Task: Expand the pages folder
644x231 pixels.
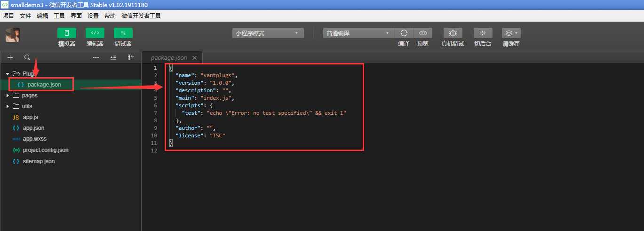Action: [x=8, y=96]
